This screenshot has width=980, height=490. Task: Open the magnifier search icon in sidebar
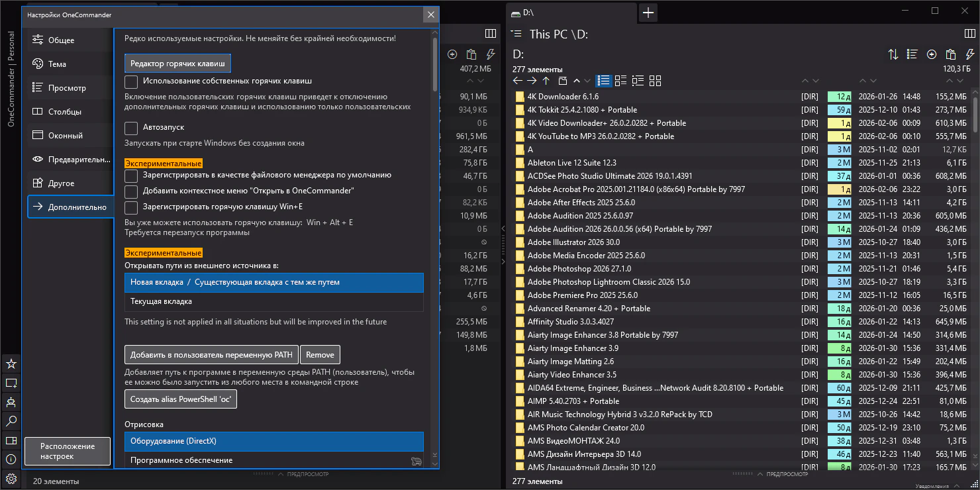[x=11, y=421]
